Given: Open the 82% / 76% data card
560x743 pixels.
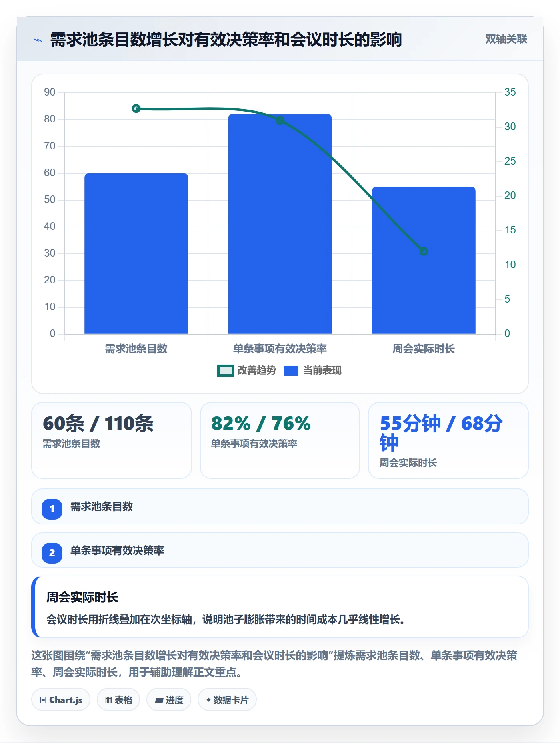Looking at the screenshot, I should (x=280, y=440).
